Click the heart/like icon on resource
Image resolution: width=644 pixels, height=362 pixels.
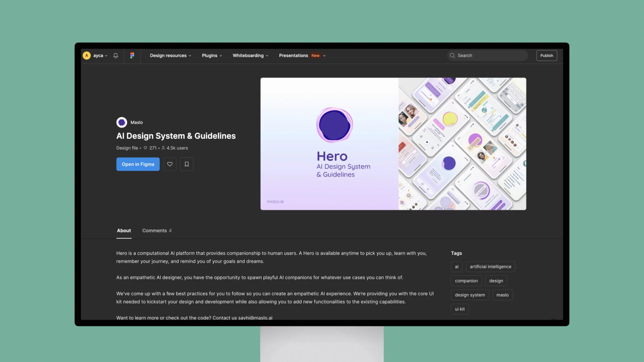coord(170,164)
